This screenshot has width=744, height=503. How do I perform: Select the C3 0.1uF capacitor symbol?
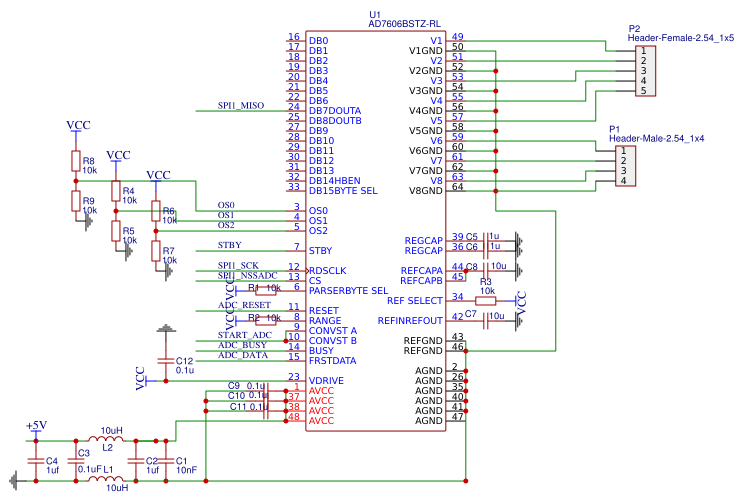[x=76, y=461]
